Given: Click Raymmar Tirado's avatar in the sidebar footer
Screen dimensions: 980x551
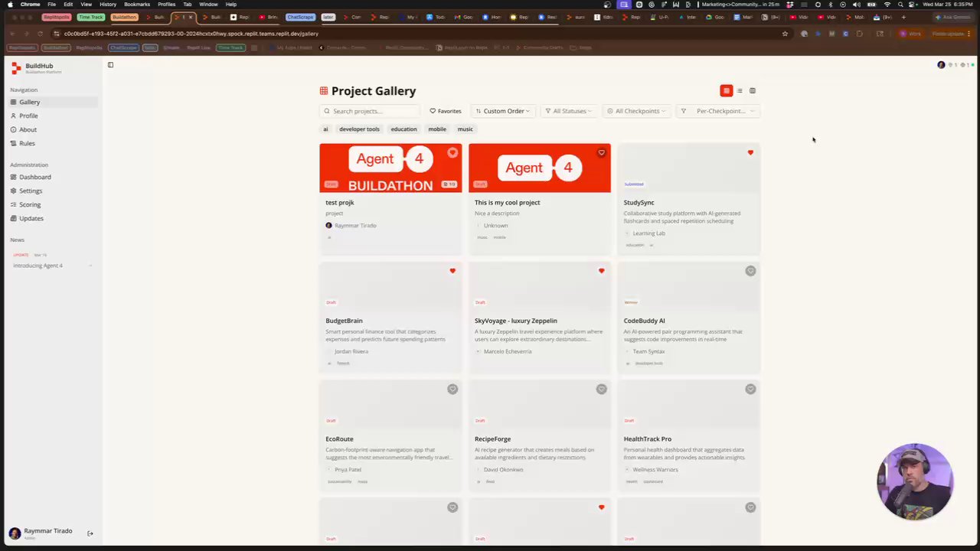Looking at the screenshot, I should click(x=15, y=533).
